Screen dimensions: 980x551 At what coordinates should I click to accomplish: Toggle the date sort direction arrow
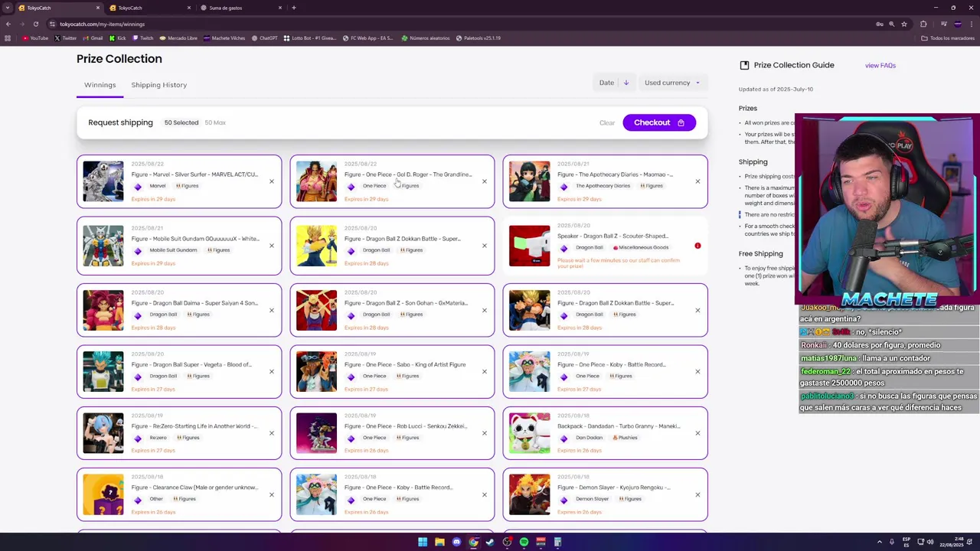(x=626, y=83)
